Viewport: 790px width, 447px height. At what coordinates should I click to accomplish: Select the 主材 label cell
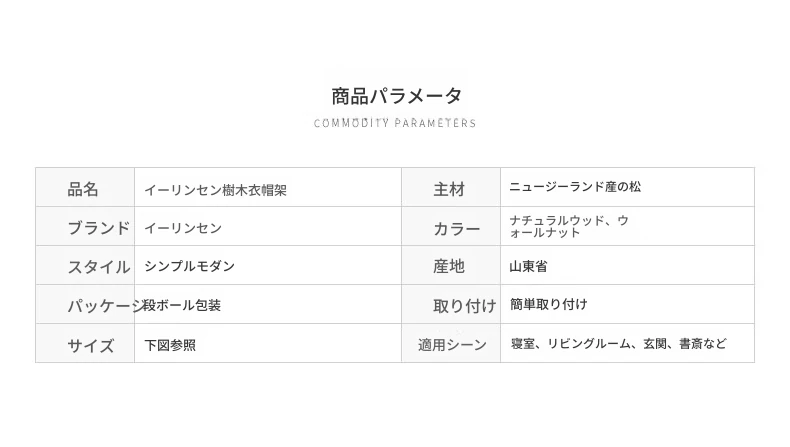click(x=451, y=187)
